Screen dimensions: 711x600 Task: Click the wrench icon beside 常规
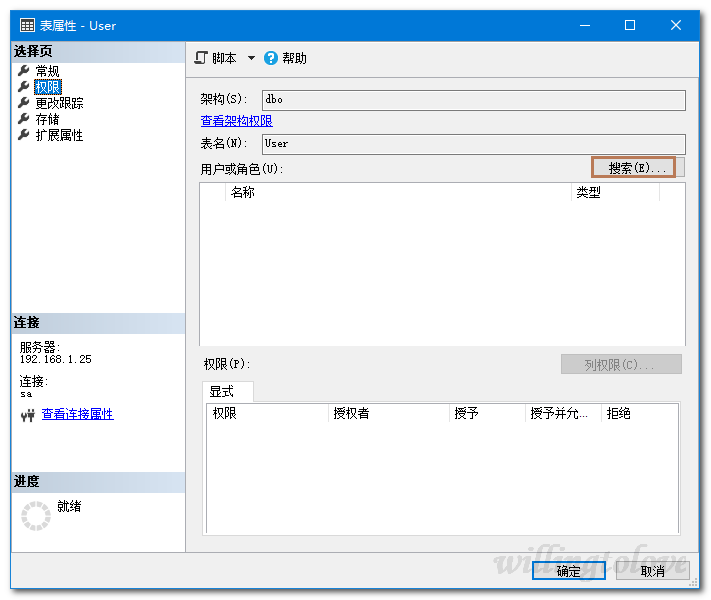click(24, 70)
